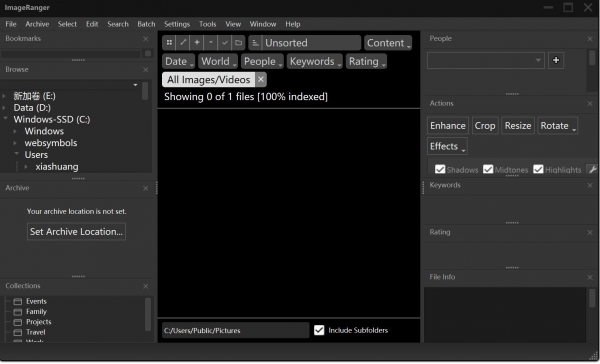
Task: Close the Rating panel
Action: pyautogui.click(x=590, y=232)
